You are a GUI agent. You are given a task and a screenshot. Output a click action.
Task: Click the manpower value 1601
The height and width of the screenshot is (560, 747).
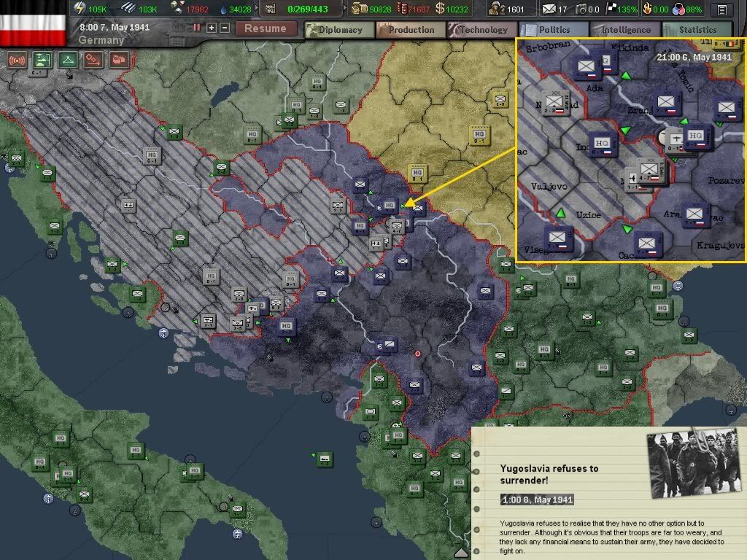pyautogui.click(x=516, y=9)
